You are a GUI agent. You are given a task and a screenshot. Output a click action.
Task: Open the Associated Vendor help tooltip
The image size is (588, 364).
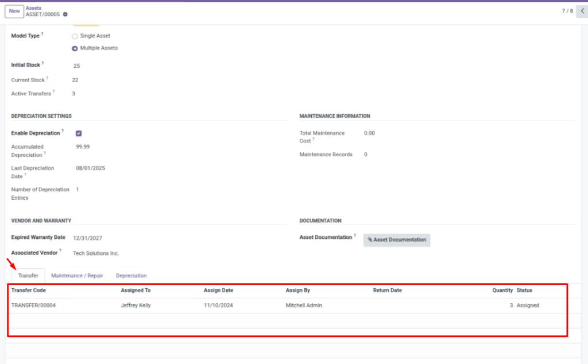coord(60,250)
